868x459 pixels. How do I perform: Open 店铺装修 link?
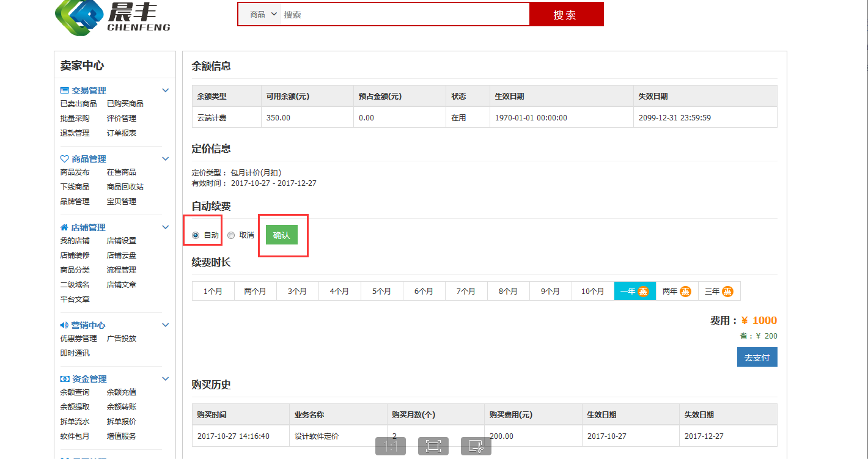(75, 255)
